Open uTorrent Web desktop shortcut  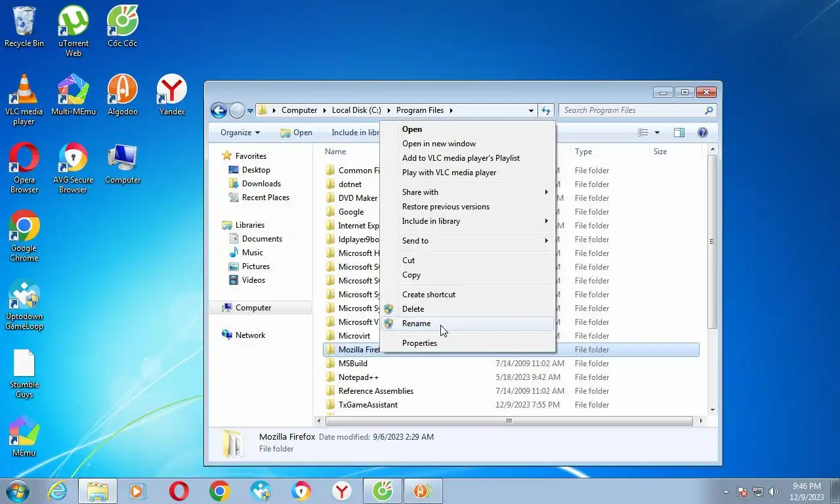(73, 31)
